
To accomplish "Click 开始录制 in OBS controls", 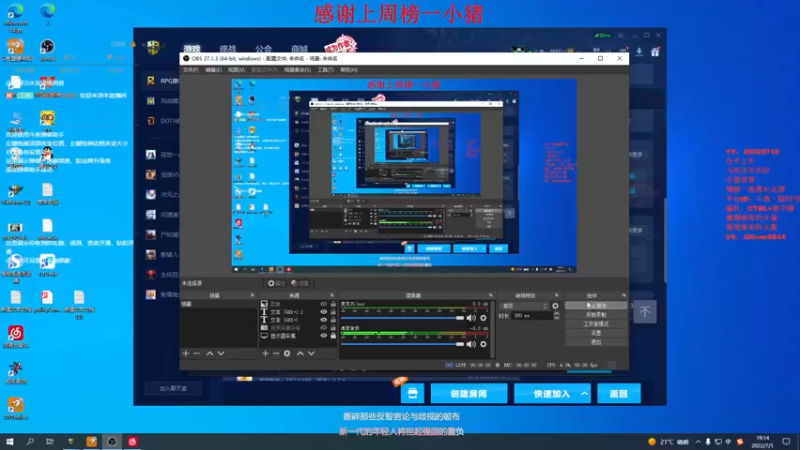I will pyautogui.click(x=596, y=315).
